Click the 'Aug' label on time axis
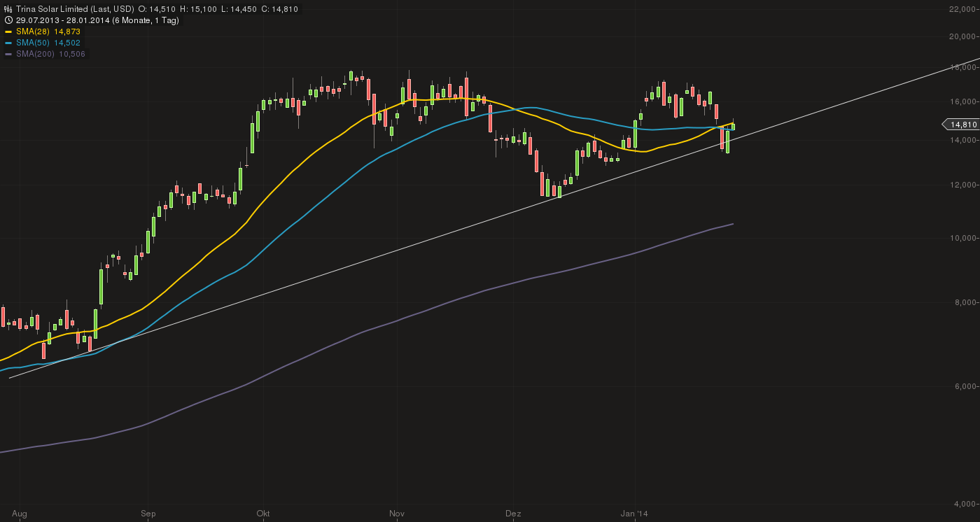The width and height of the screenshot is (980, 522). pos(20,514)
